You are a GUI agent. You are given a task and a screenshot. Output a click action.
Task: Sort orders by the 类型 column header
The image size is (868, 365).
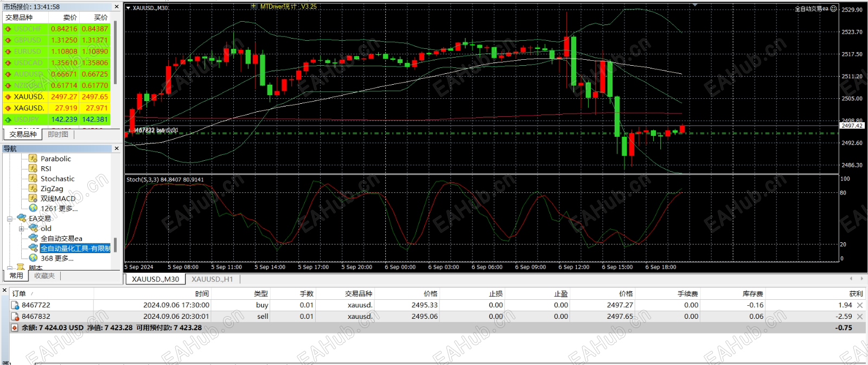click(x=241, y=294)
